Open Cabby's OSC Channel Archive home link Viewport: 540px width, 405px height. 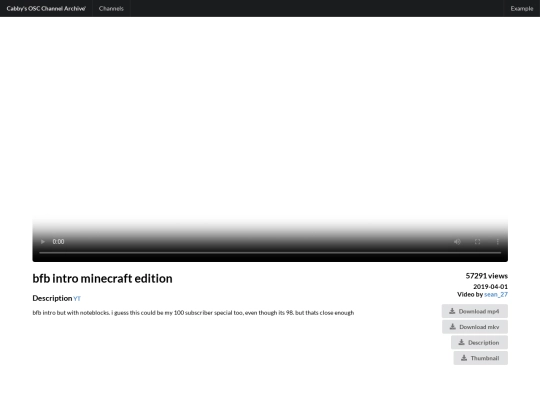[46, 9]
